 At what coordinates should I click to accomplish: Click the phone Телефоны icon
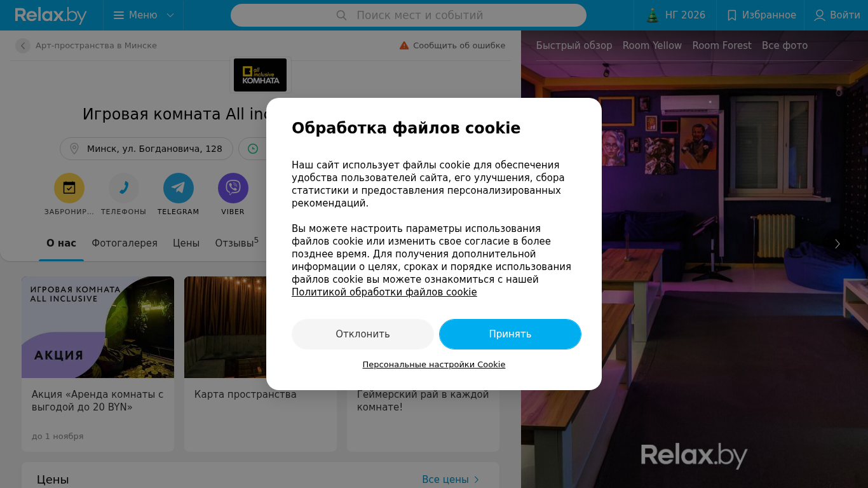[124, 188]
